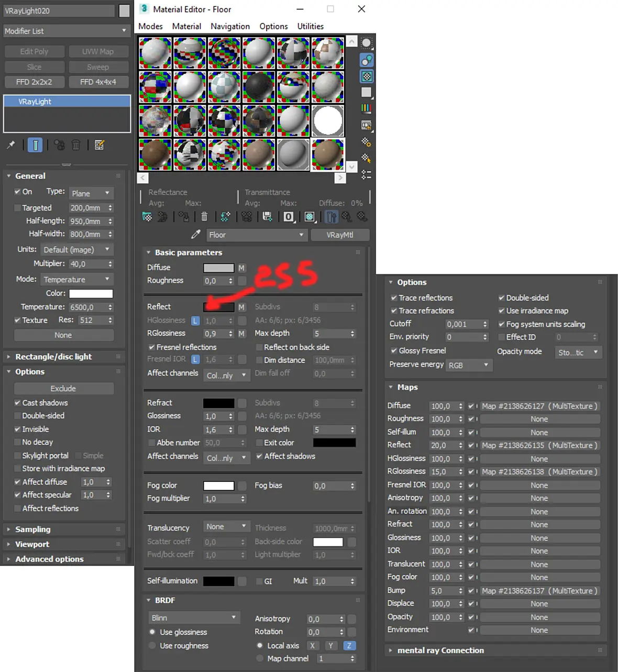This screenshot has width=618, height=672.
Task: Click the Exclude button
Action: pos(63,388)
